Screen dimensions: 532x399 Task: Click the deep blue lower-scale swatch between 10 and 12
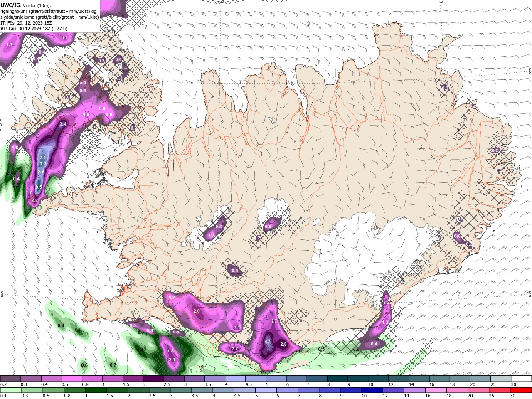[372, 390]
